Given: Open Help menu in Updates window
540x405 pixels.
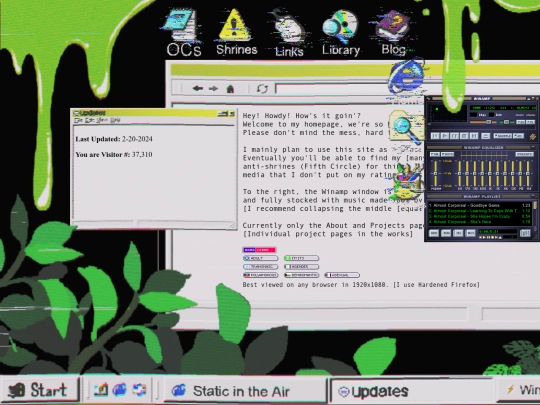Looking at the screenshot, I should 115,120.
